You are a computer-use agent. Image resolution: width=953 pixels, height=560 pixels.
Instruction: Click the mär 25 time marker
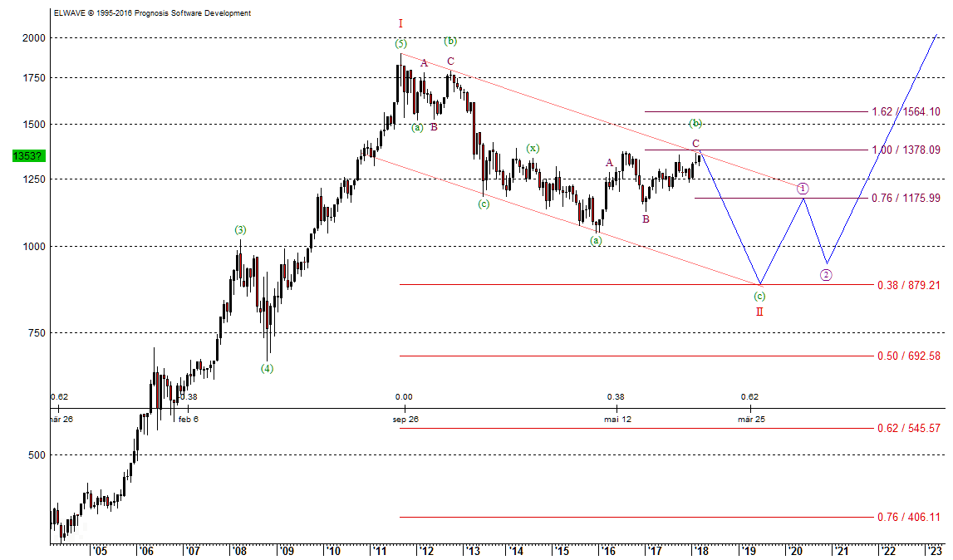751,419
